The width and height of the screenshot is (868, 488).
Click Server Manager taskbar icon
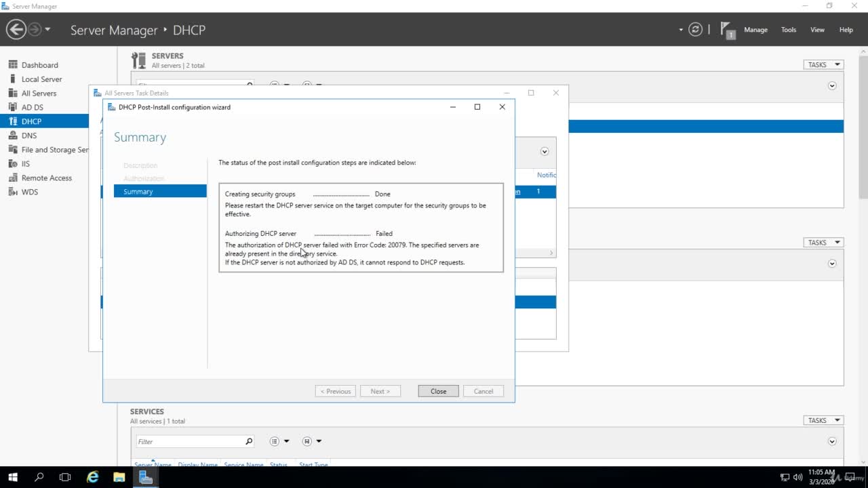coord(145,477)
